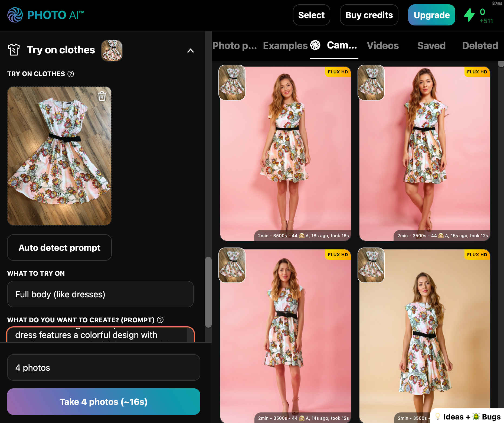Click the Photo AI swirl logo

click(x=15, y=15)
